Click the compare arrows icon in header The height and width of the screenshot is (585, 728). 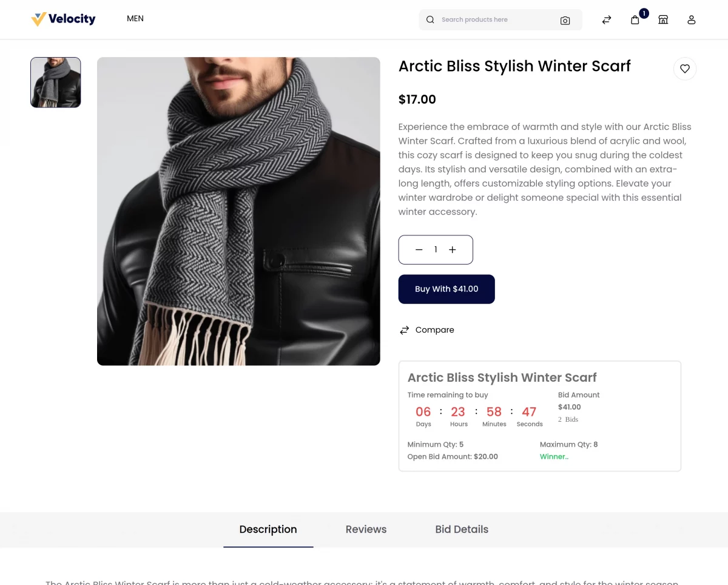(x=606, y=19)
